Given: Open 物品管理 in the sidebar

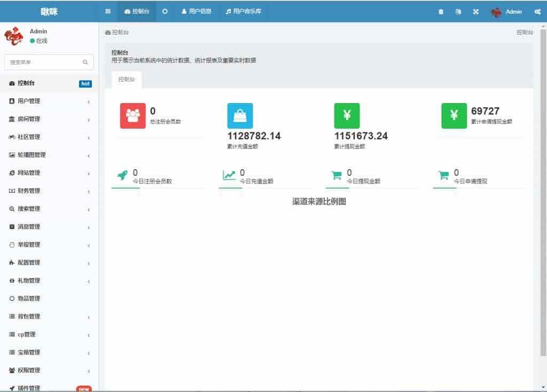Looking at the screenshot, I should click(x=49, y=299).
